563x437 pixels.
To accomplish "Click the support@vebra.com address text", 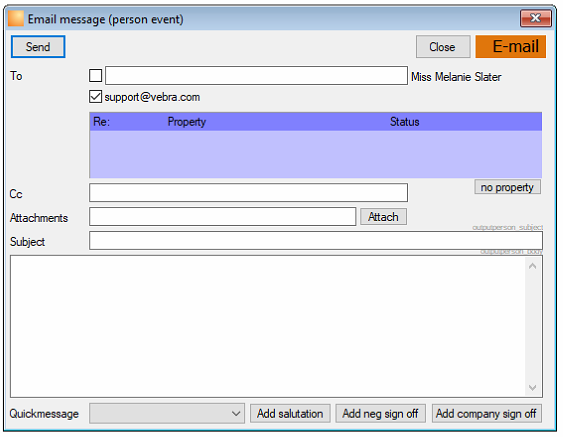I will [x=152, y=97].
